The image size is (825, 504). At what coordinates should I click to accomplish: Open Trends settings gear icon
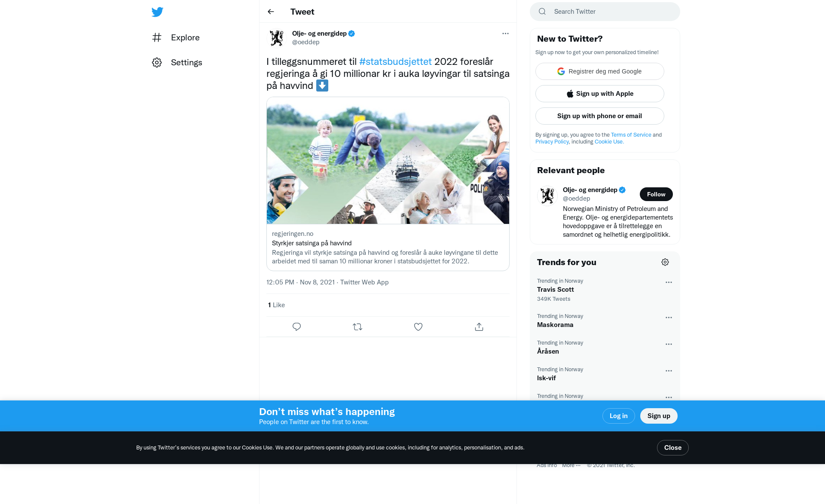coord(665,262)
